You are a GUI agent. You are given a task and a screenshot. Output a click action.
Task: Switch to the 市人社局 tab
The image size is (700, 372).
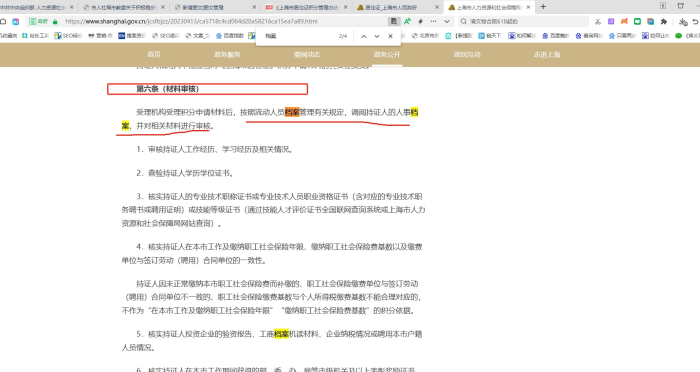123,7
